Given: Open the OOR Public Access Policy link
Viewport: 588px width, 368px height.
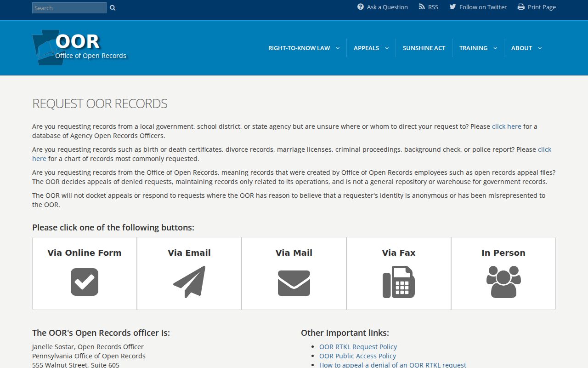Looking at the screenshot, I should [357, 356].
